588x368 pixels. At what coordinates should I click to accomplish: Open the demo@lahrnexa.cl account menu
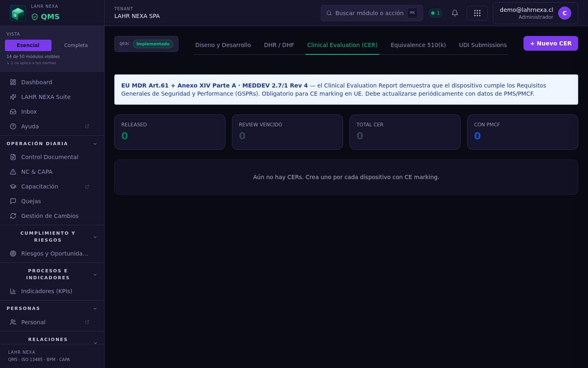click(x=535, y=13)
